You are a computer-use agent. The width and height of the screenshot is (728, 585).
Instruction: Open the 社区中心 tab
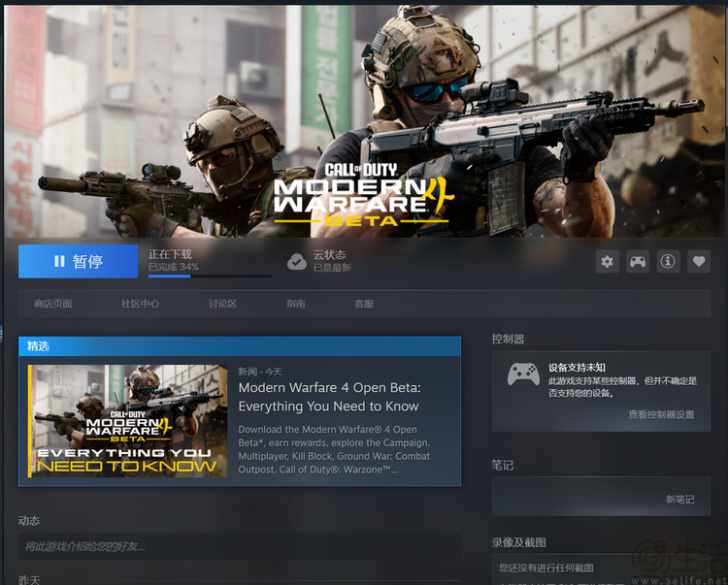(x=140, y=304)
